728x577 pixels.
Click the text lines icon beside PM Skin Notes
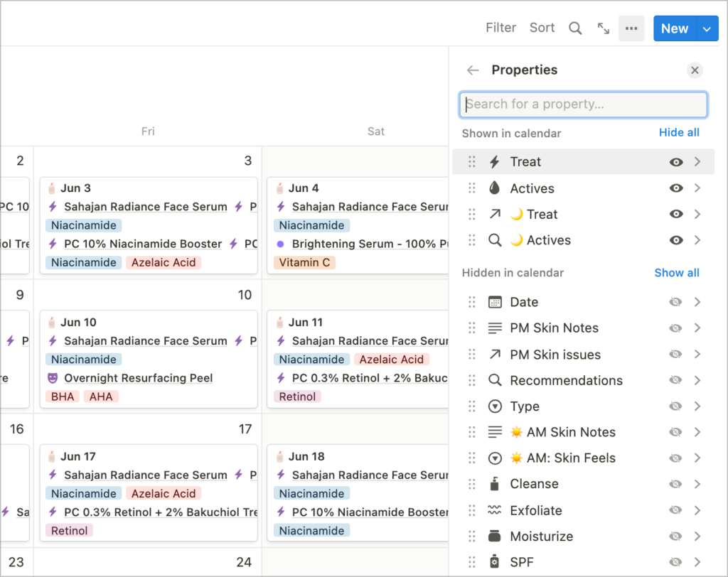click(x=495, y=328)
